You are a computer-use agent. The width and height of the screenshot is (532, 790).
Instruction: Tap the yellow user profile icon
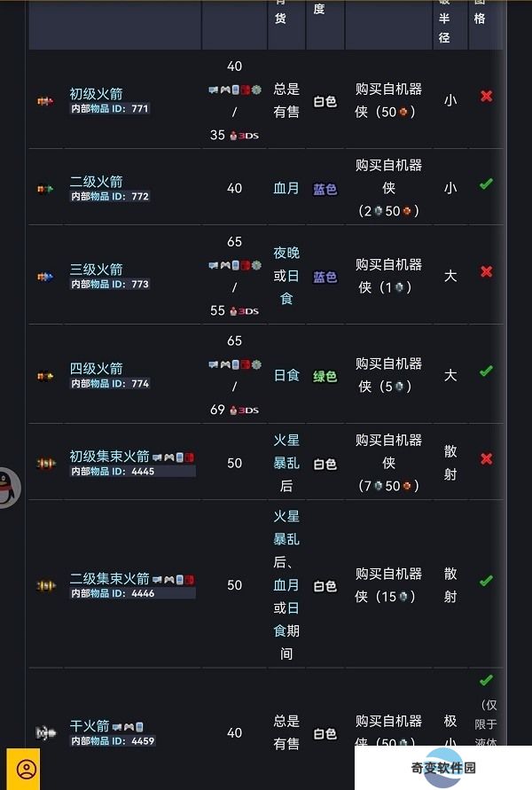[x=23, y=769]
